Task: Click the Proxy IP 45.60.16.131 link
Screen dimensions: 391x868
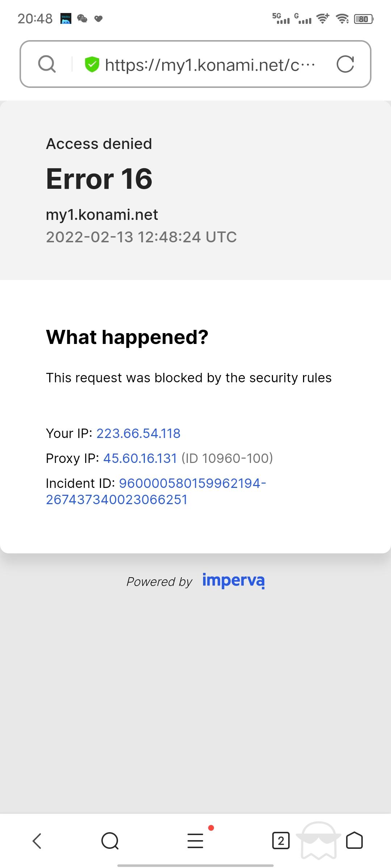Action: tap(140, 458)
